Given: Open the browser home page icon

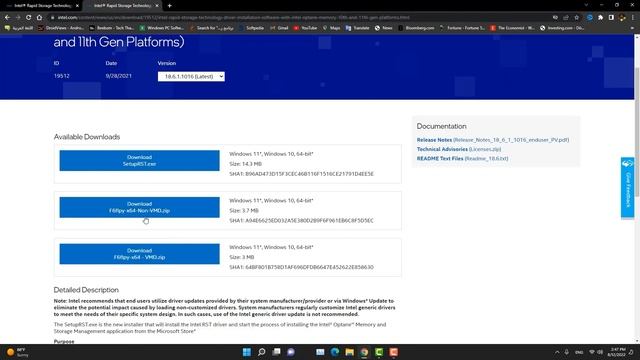Looking at the screenshot, I should 39,18.
